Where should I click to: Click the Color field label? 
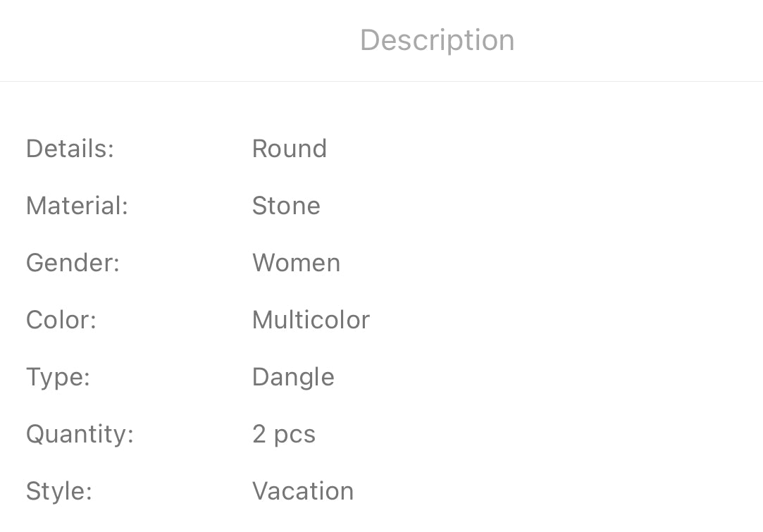point(61,320)
